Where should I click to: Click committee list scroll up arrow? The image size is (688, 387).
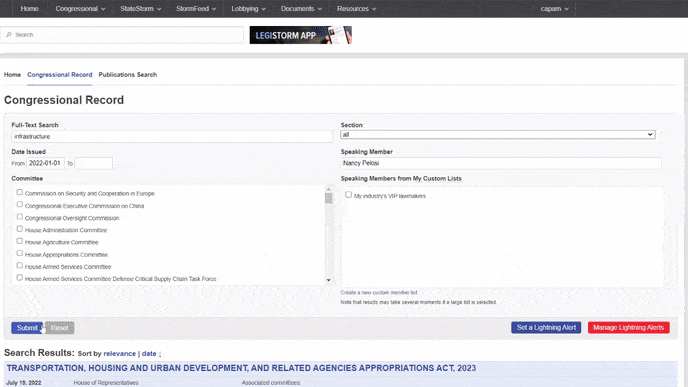328,189
